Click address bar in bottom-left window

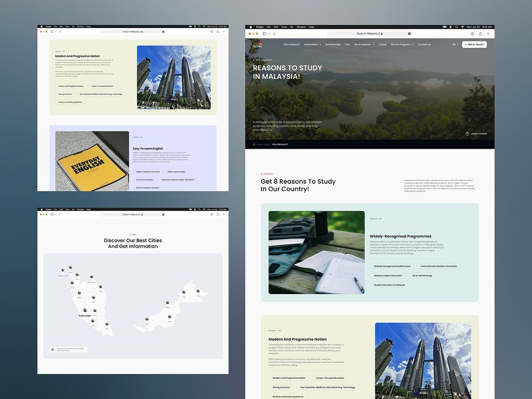pyautogui.click(x=133, y=214)
